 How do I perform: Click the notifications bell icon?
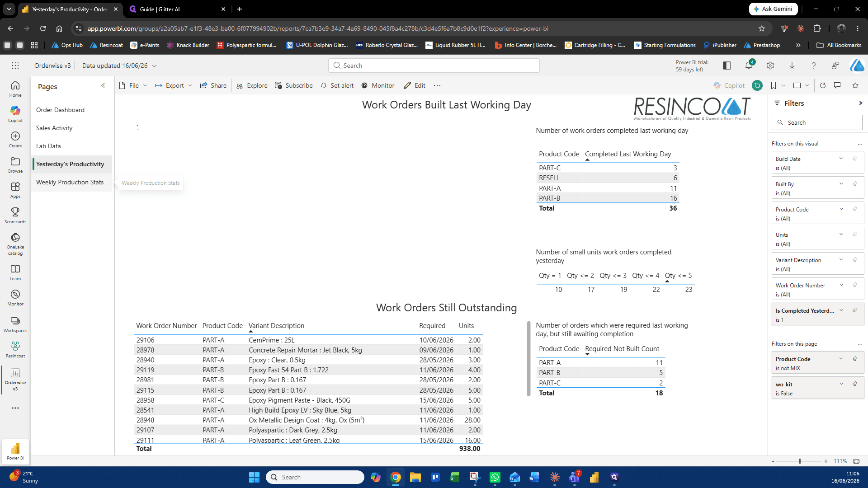[x=748, y=66]
